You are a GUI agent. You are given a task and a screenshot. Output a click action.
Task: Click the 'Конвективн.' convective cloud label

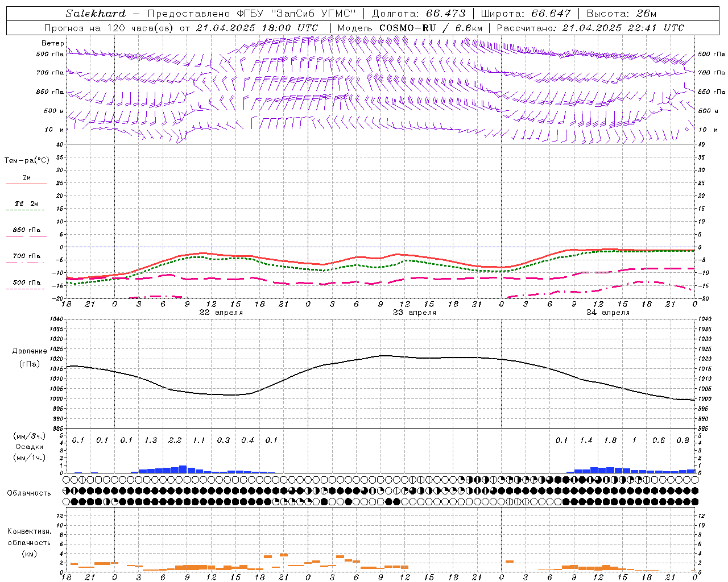pos(29,531)
